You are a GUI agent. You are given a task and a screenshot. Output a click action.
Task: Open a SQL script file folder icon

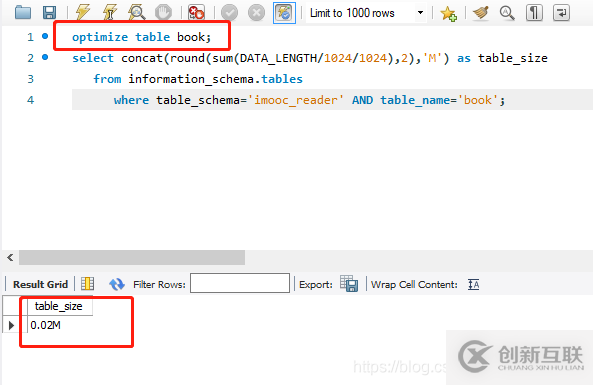point(23,12)
